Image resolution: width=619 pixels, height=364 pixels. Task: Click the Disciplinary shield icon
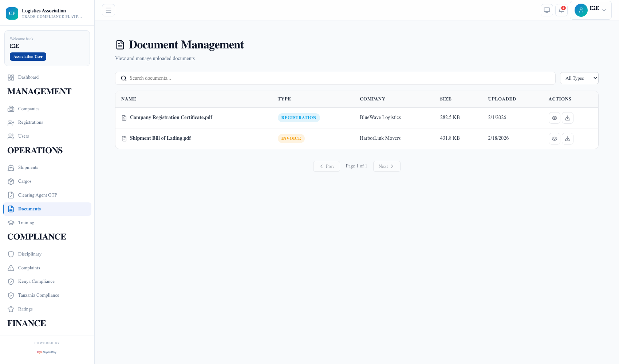click(11, 254)
